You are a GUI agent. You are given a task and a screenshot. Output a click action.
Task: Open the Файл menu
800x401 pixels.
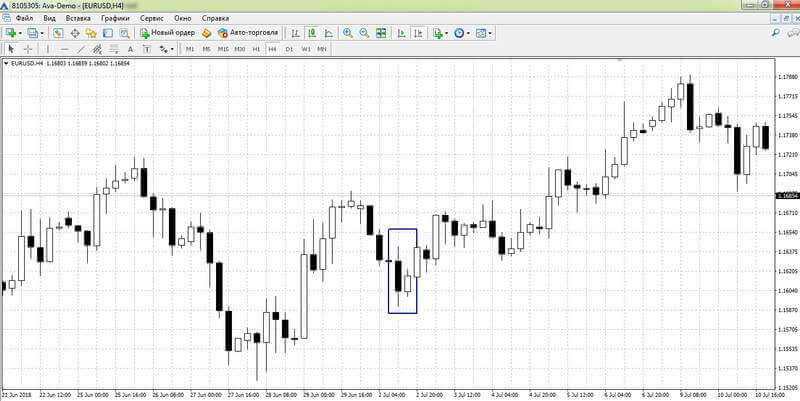point(24,18)
